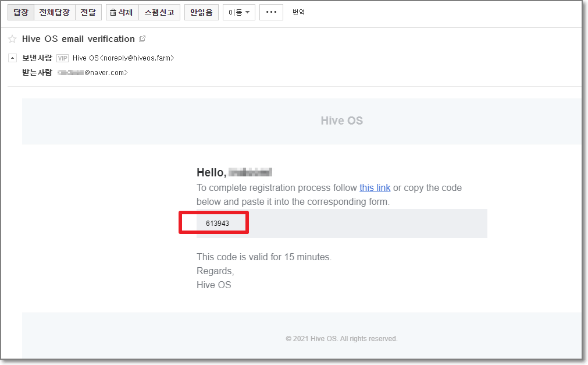The image size is (588, 365).
Task: Open the more options ellipsis menu
Action: tap(271, 12)
